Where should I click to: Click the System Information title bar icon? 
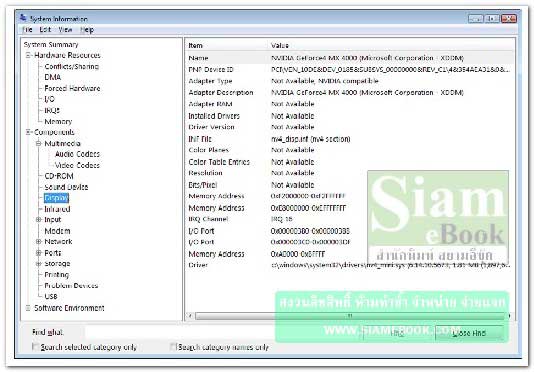tap(23, 18)
